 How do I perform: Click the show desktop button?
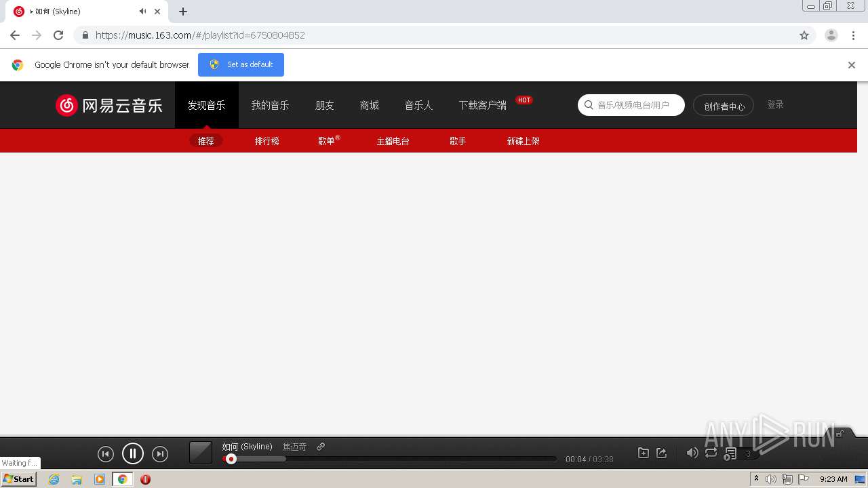click(861, 479)
